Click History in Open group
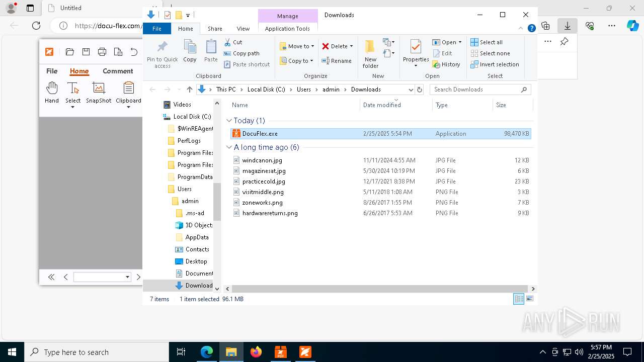Image resolution: width=644 pixels, height=362 pixels. tap(446, 64)
